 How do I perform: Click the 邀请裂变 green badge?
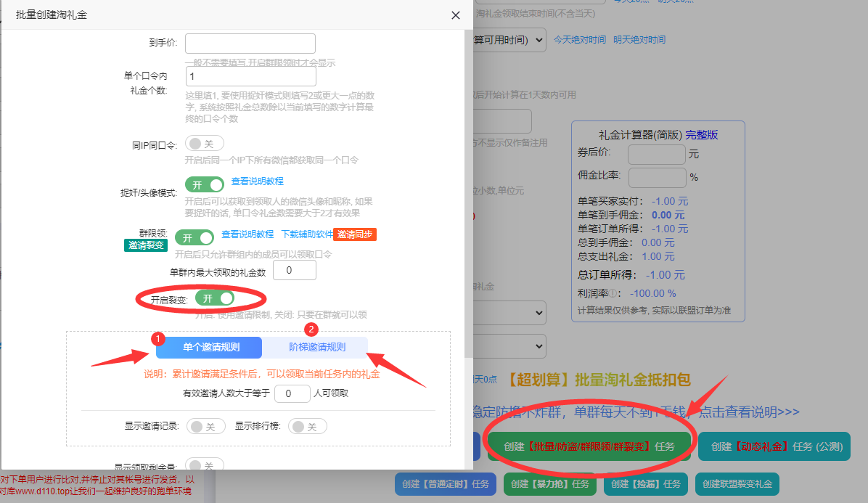(146, 245)
